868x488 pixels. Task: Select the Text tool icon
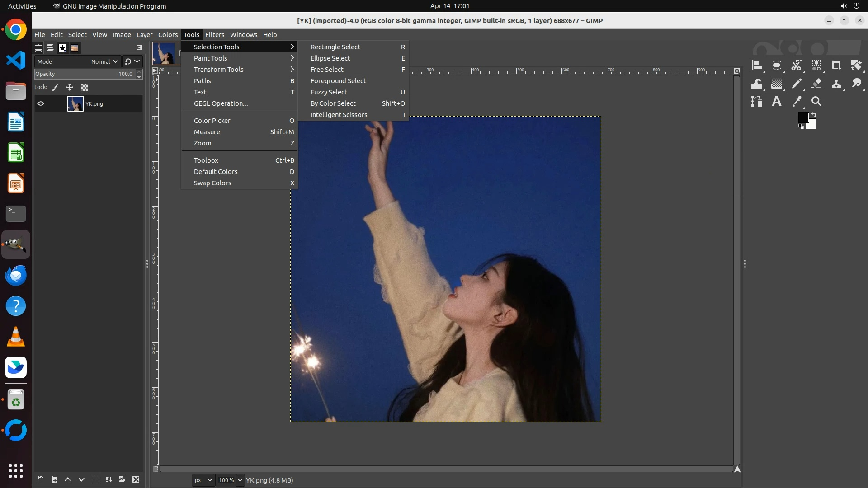[777, 102]
